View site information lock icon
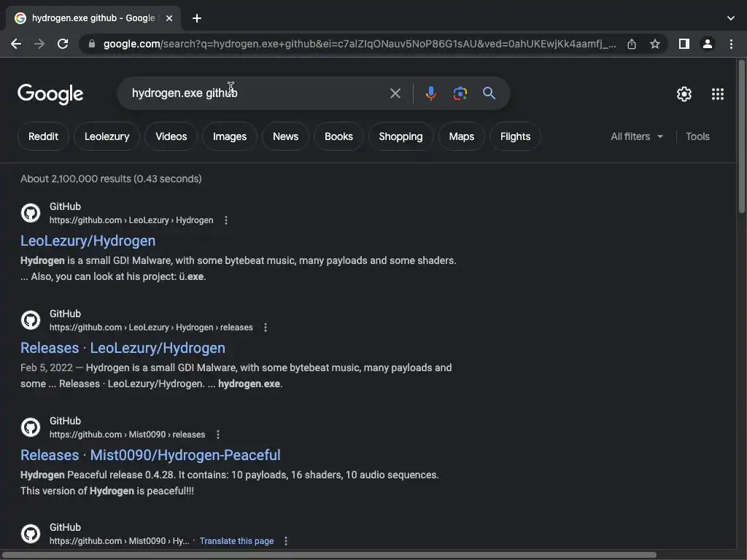747x560 pixels. pyautogui.click(x=92, y=44)
